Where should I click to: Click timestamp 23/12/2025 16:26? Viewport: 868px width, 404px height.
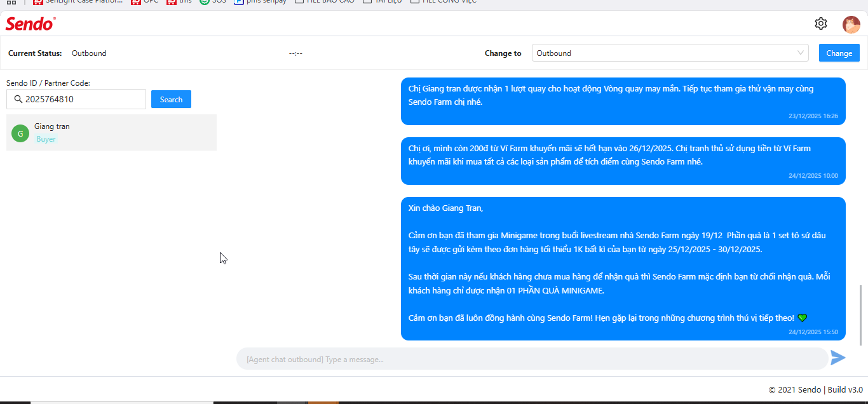click(813, 116)
